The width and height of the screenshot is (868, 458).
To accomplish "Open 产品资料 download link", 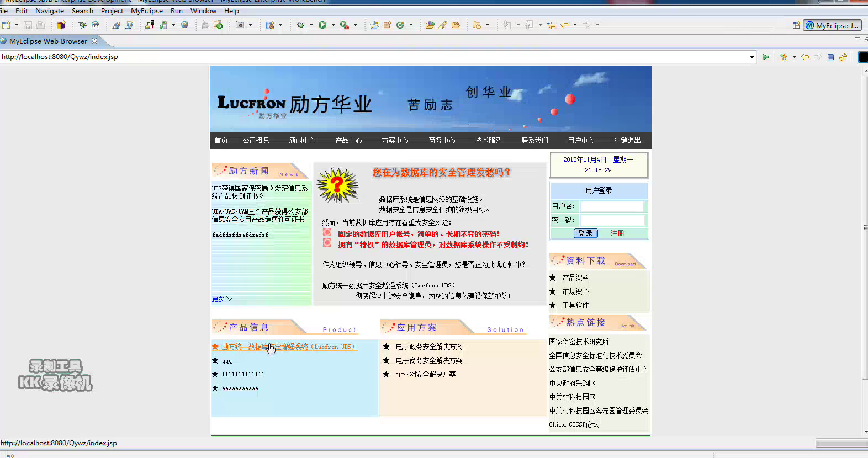I will [575, 278].
